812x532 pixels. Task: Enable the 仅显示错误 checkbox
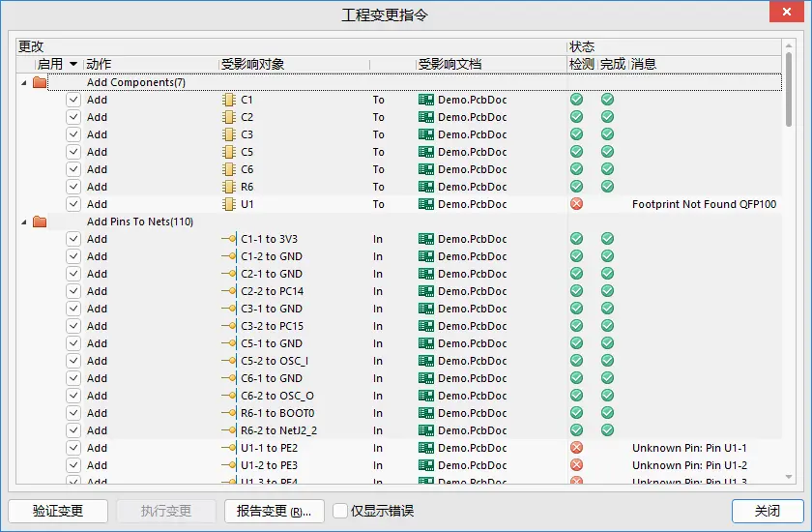pos(340,512)
